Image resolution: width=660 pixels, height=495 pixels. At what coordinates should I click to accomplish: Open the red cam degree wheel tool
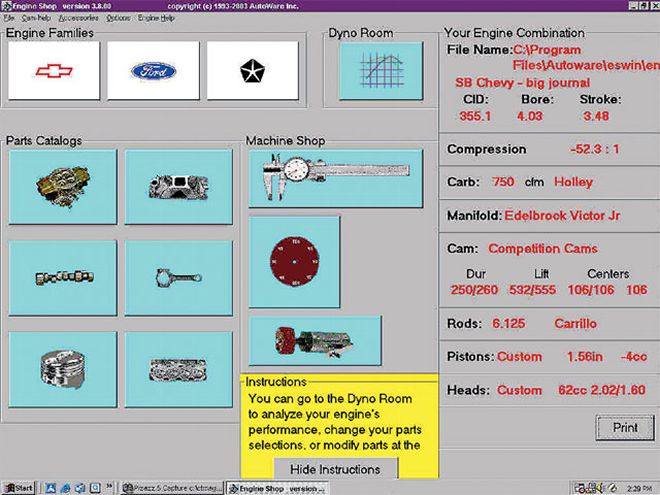[294, 261]
